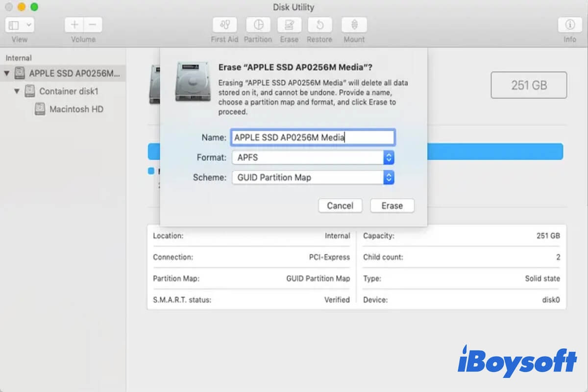Open the Scheme GUID Partition Map dropdown

[313, 177]
